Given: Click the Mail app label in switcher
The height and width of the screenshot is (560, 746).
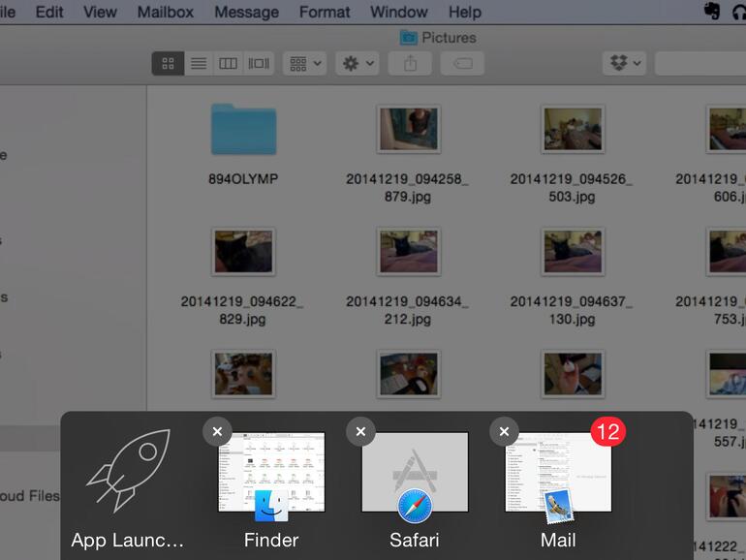Looking at the screenshot, I should (558, 540).
